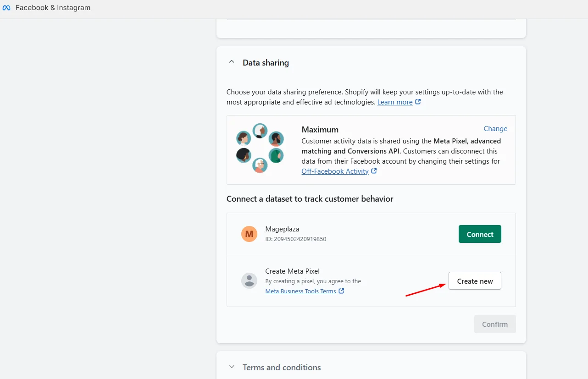Click the gray user avatar beside Create Meta Pixel
The width and height of the screenshot is (588, 379).
point(249,280)
